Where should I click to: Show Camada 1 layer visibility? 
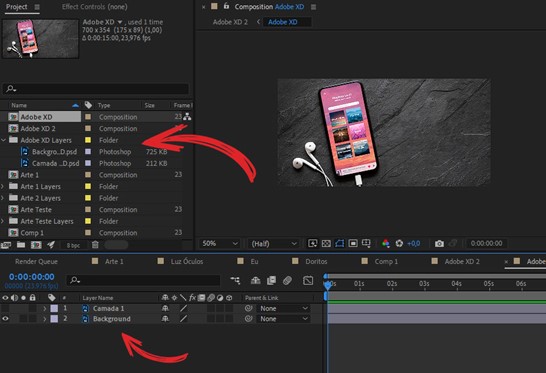pos(5,308)
